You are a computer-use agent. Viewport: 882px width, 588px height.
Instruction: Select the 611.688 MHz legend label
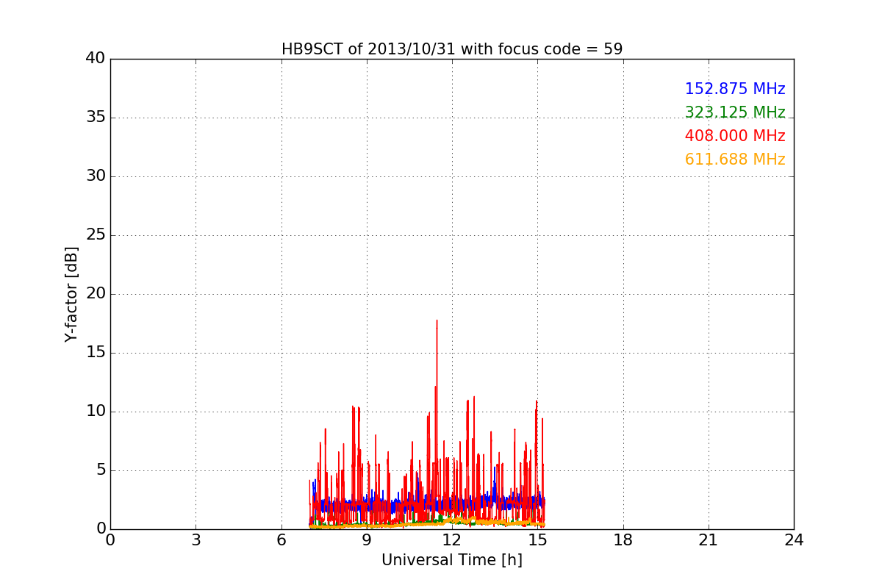tap(735, 159)
